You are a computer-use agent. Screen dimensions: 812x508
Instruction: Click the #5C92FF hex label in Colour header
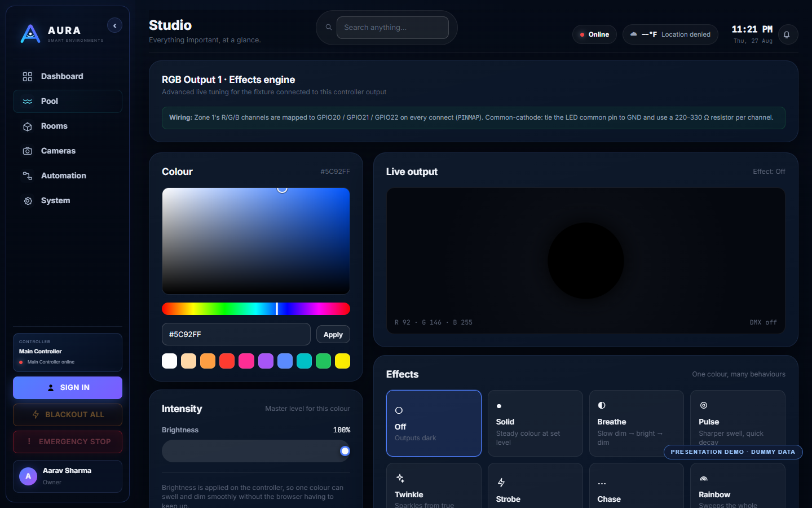pos(336,172)
